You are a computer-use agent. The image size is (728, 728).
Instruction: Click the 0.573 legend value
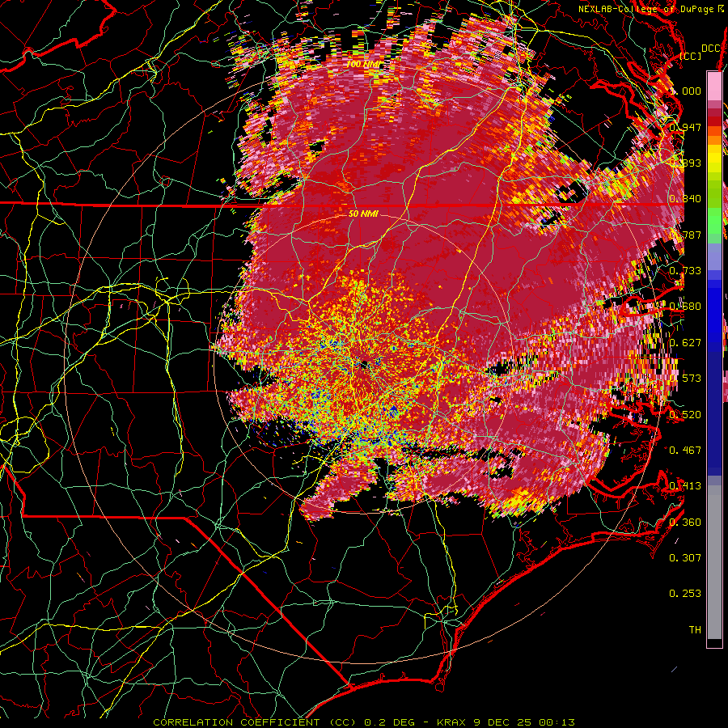point(685,379)
